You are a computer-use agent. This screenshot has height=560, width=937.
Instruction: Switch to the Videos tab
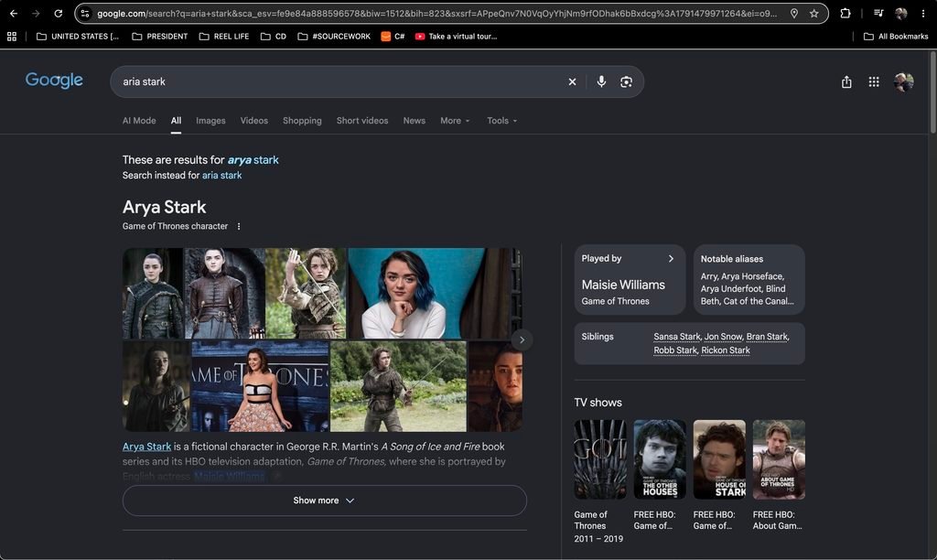click(254, 121)
